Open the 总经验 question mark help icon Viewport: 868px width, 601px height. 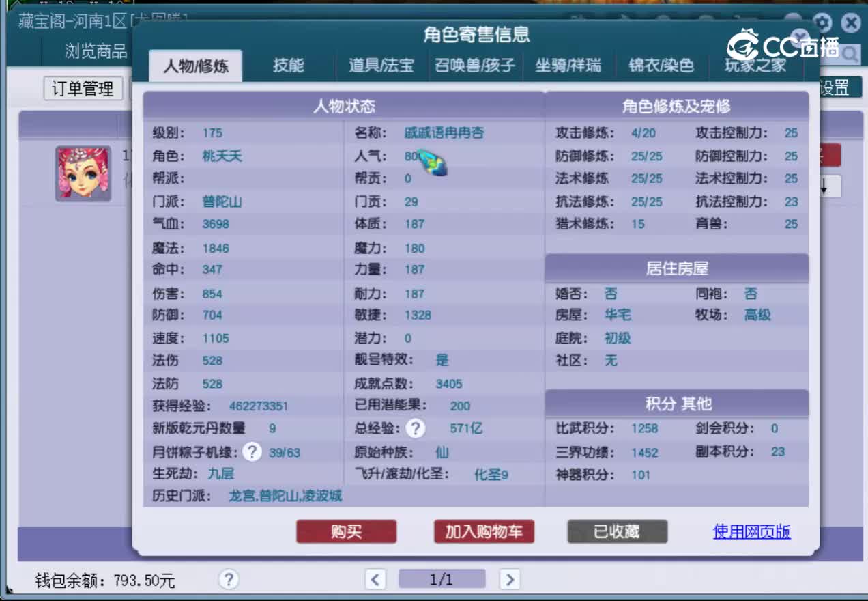[416, 429]
